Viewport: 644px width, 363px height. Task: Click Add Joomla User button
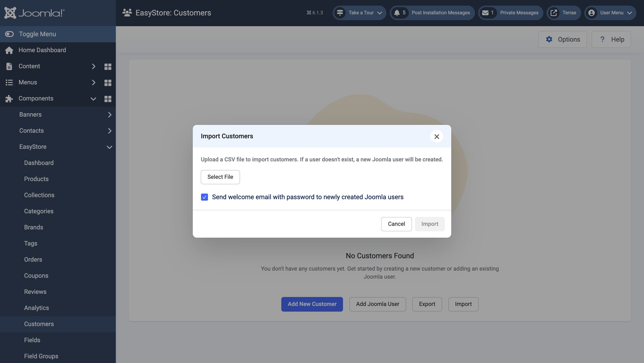(377, 304)
